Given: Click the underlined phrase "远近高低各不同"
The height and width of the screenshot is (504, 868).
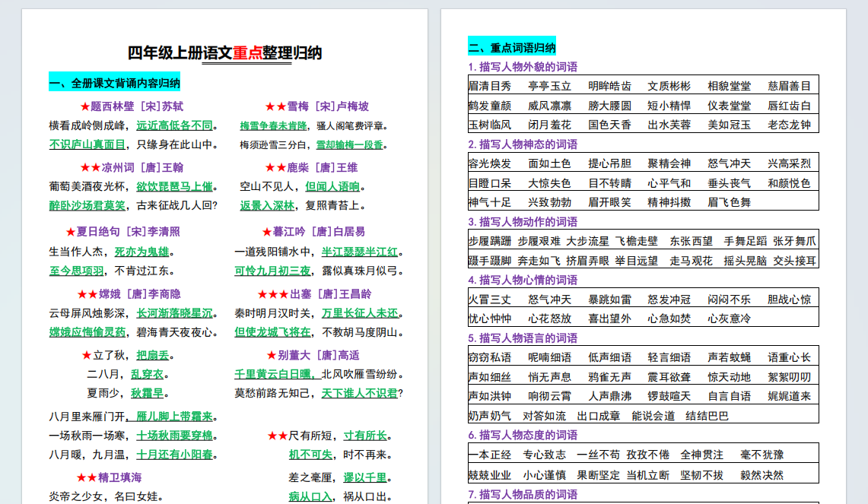Looking at the screenshot, I should coord(174,125).
